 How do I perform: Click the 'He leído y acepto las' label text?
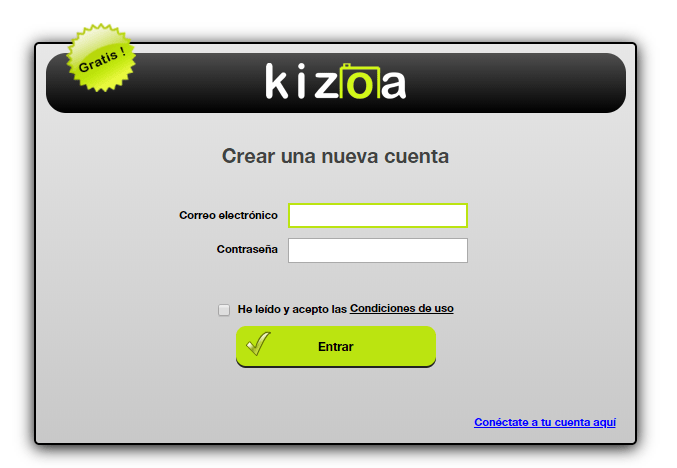(292, 309)
